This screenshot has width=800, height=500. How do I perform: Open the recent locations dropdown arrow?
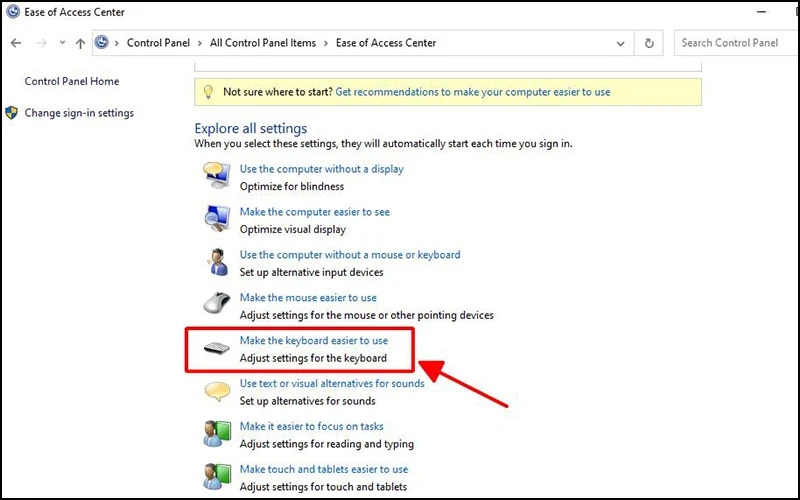tap(62, 43)
